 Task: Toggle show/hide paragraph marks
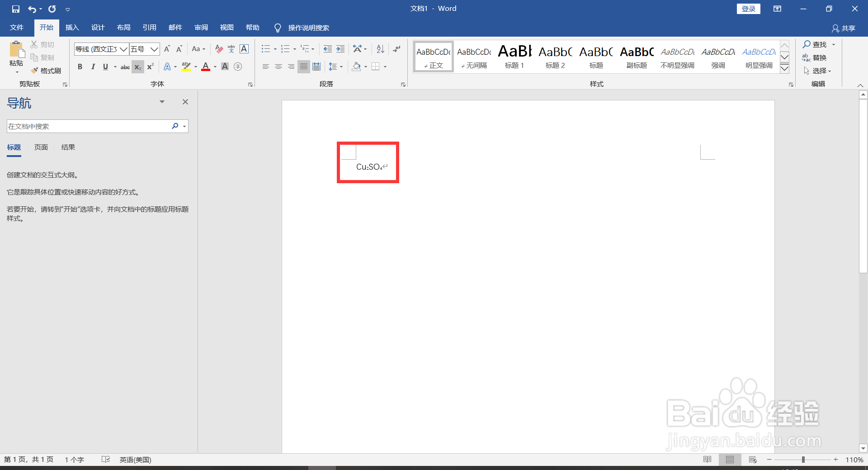(396, 49)
